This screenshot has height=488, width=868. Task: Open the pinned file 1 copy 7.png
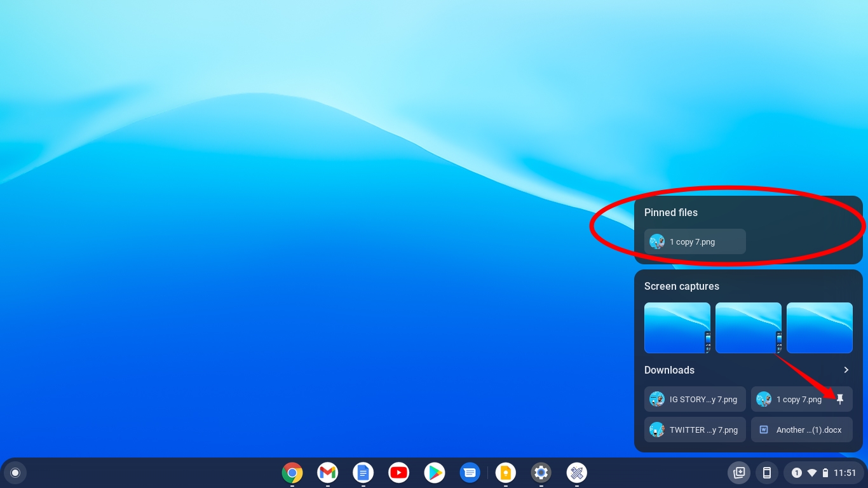click(695, 241)
